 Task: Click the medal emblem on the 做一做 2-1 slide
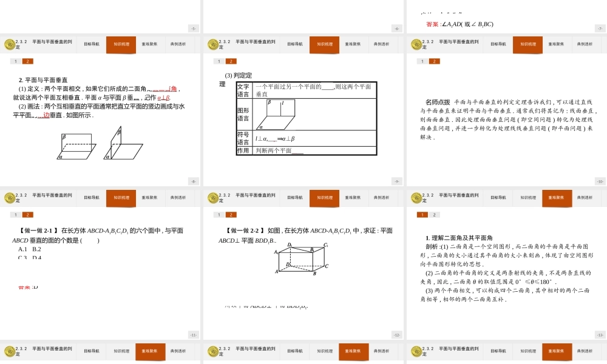coord(10,198)
